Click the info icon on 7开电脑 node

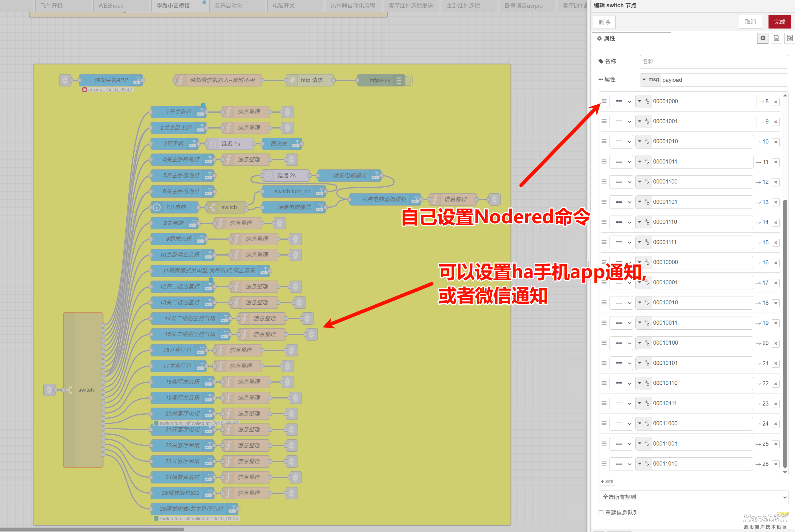[157, 207]
